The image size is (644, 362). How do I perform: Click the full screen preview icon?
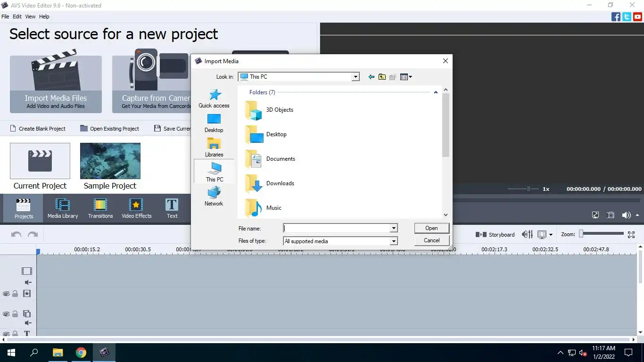pyautogui.click(x=595, y=215)
